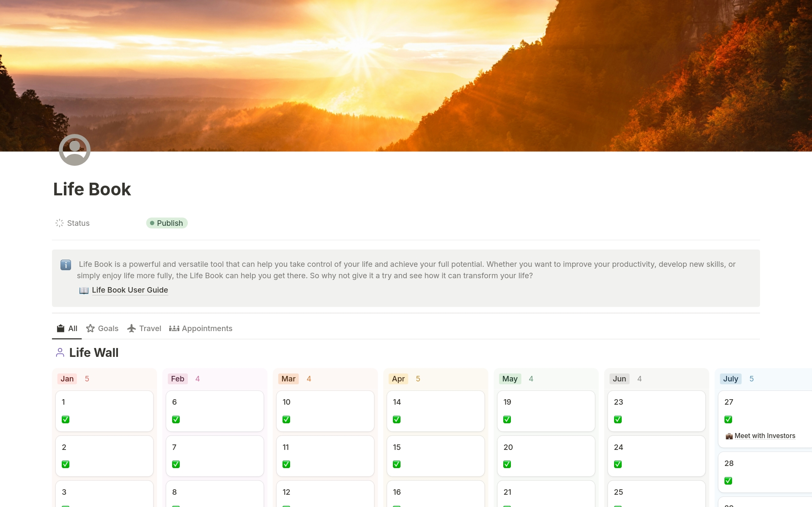Expand the May month header

[x=510, y=378]
